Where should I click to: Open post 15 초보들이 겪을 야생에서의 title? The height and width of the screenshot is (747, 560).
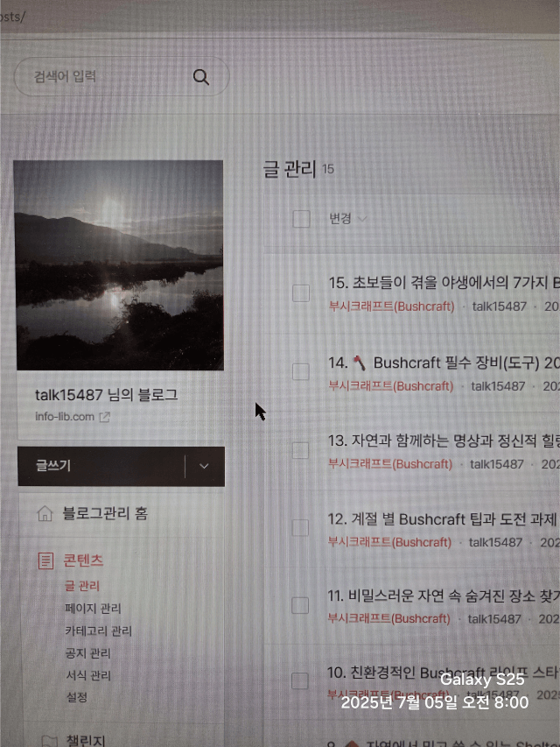(x=444, y=283)
